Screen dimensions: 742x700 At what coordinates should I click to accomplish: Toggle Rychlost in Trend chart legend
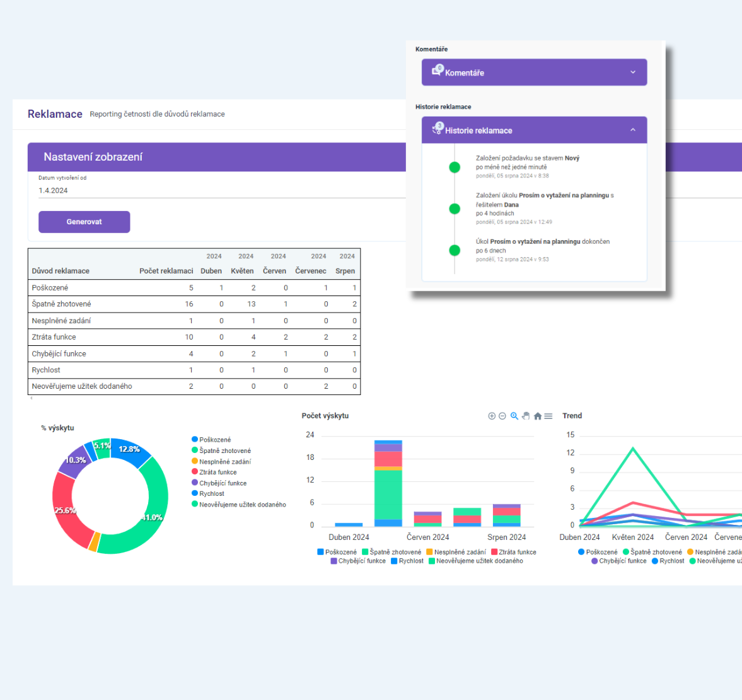coord(668,561)
